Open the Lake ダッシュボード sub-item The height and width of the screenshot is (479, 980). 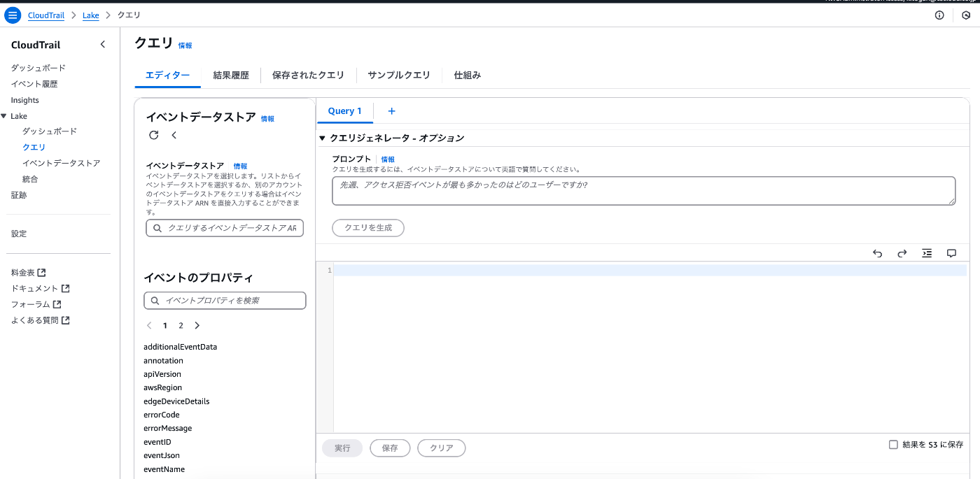[x=50, y=131]
